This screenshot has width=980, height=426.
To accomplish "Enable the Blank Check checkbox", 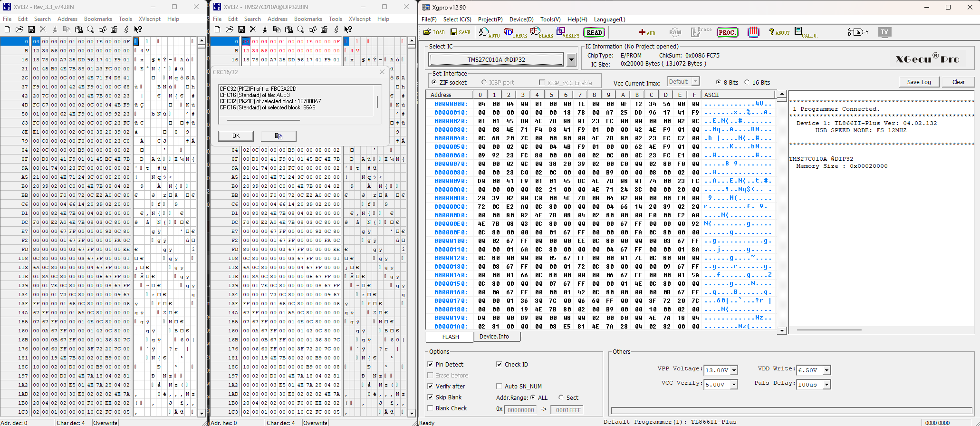I will 430,408.
